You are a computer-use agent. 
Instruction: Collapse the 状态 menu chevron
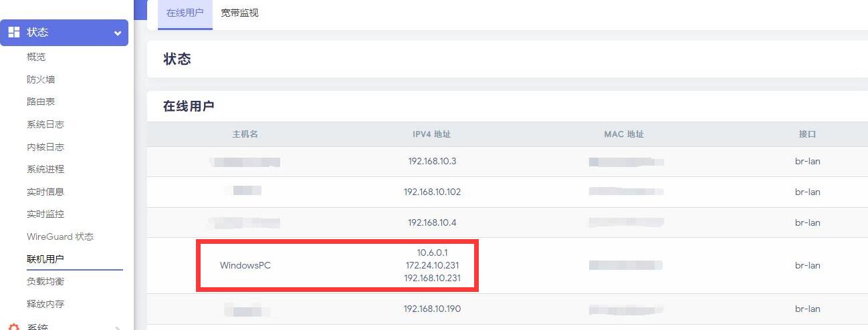pos(118,33)
